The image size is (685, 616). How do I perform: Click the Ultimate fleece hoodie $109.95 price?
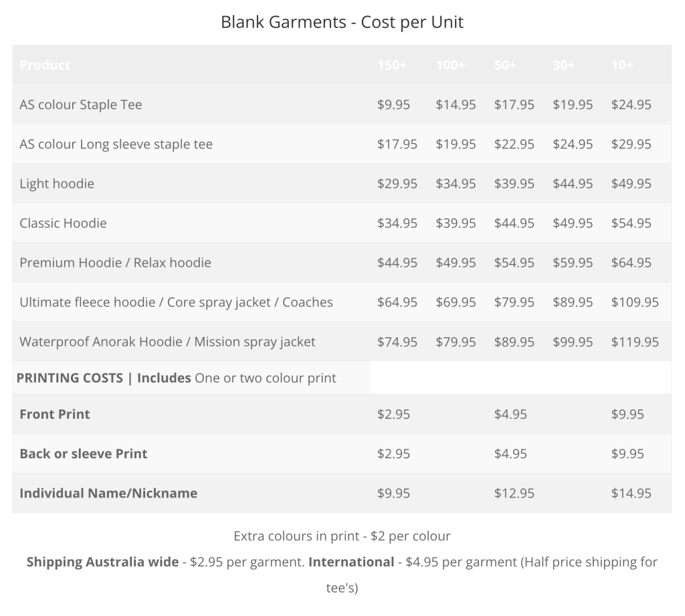click(635, 302)
